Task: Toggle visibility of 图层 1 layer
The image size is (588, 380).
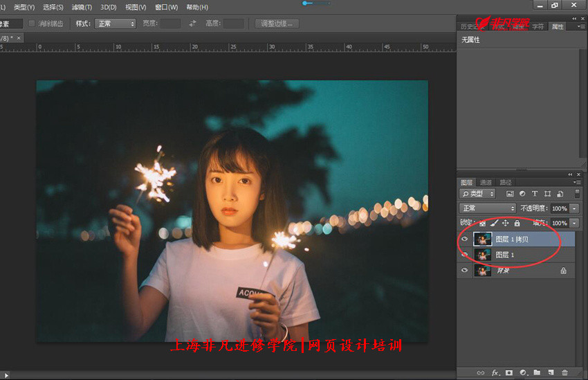Action: tap(465, 255)
